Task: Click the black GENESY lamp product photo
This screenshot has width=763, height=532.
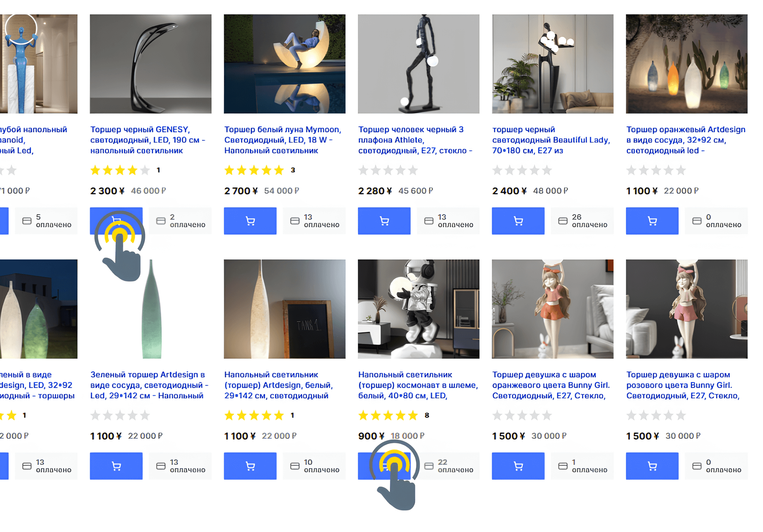Action: point(150,64)
